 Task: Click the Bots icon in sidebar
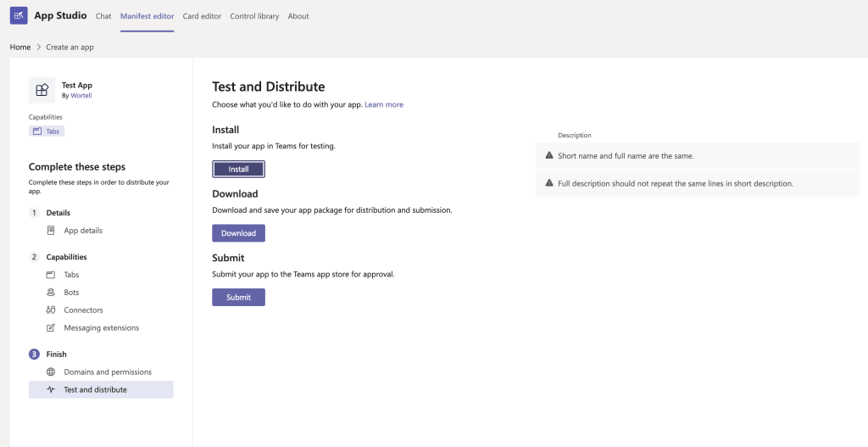51,293
